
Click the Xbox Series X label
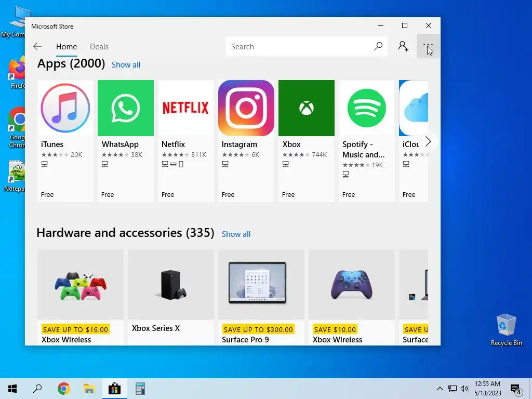point(156,328)
